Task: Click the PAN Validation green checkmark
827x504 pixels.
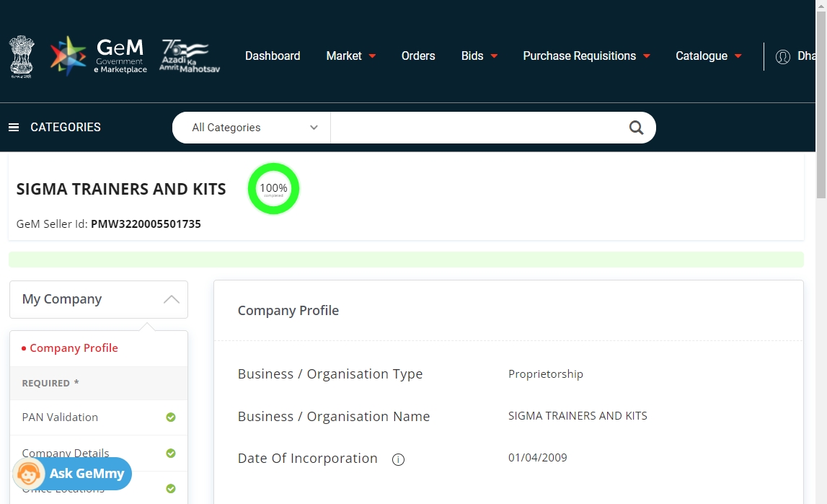Action: coord(171,417)
